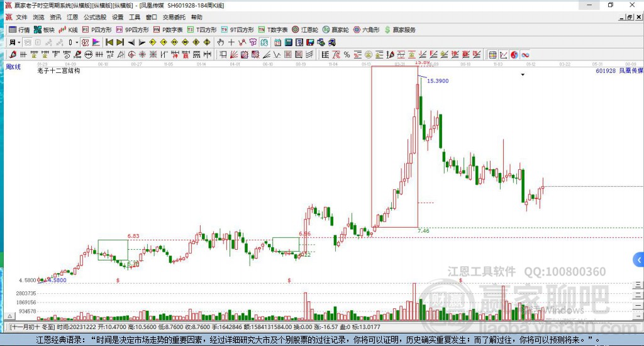This screenshot has width=644, height=346.
Task: Click the truck icon in second toolbar
Action: coord(332,42)
